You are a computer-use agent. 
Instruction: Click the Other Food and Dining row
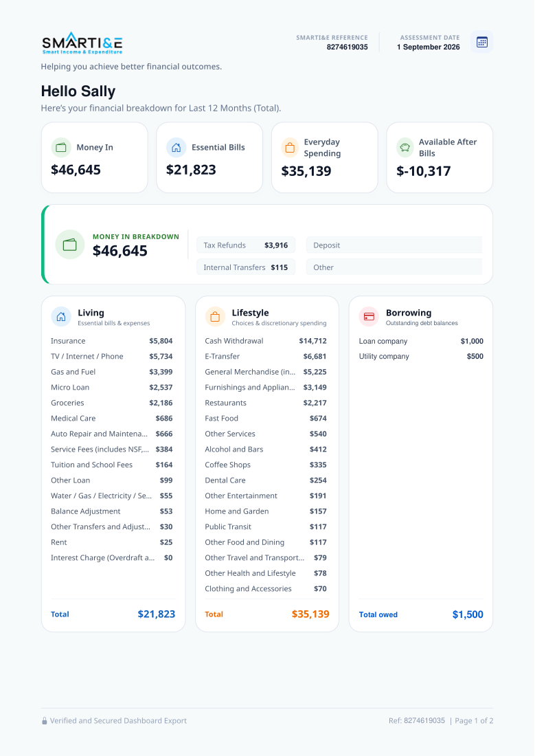pyautogui.click(x=266, y=542)
